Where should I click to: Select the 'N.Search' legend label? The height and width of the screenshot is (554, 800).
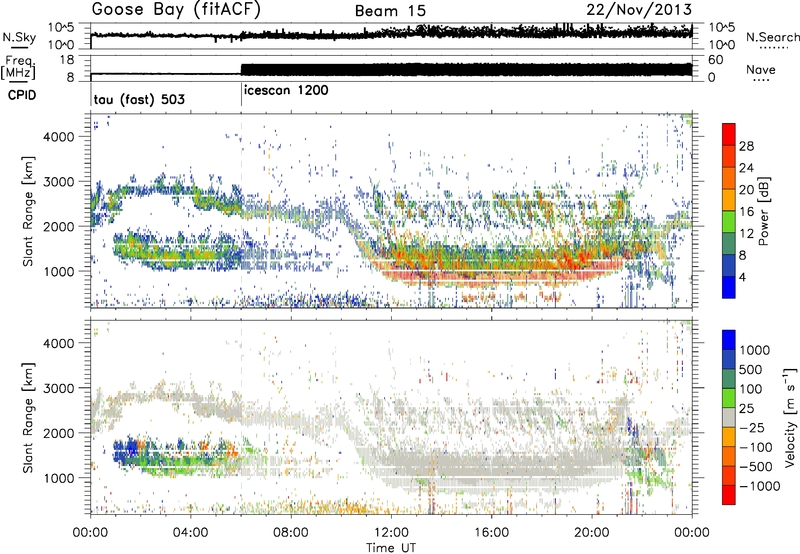pyautogui.click(x=772, y=37)
